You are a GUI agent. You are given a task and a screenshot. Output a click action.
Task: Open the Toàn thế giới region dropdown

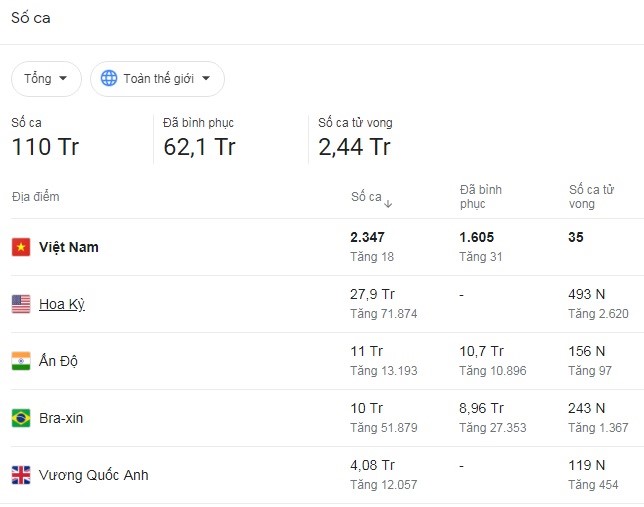click(157, 78)
